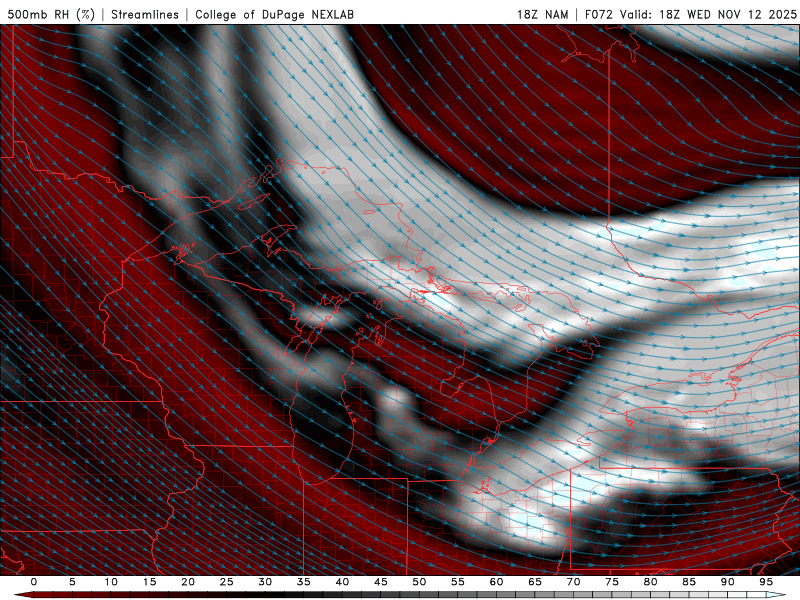This screenshot has width=800, height=600.
Task: Click the "50" label on the color scale
Action: [x=419, y=582]
